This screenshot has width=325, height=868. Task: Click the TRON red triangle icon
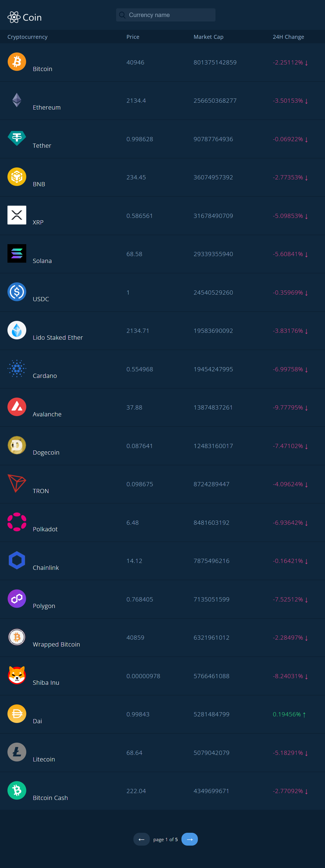[17, 484]
